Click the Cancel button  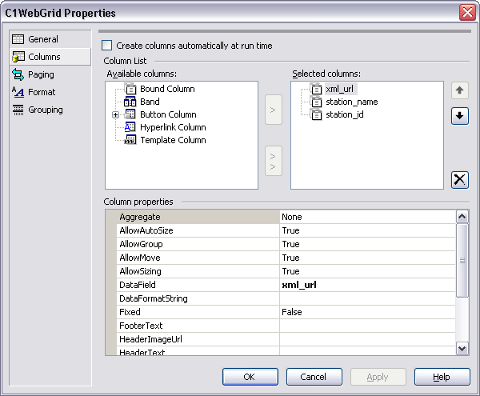pyautogui.click(x=314, y=377)
